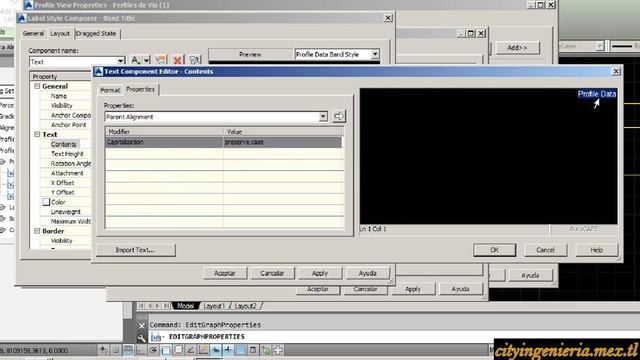Collapse the Text property group
640x360 pixels.
[x=37, y=134]
